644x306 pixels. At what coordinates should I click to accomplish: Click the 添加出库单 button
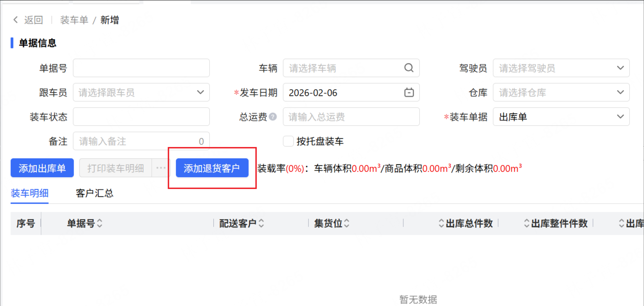42,168
